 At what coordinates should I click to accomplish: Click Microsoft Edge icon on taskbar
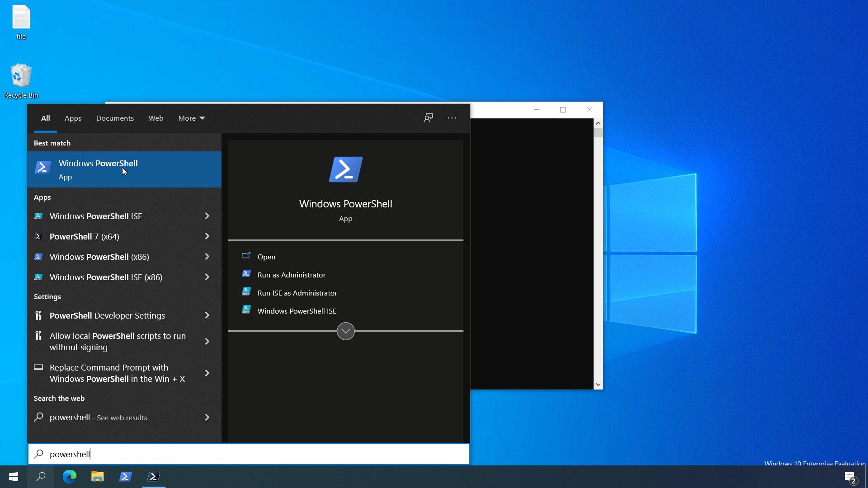pyautogui.click(x=69, y=477)
